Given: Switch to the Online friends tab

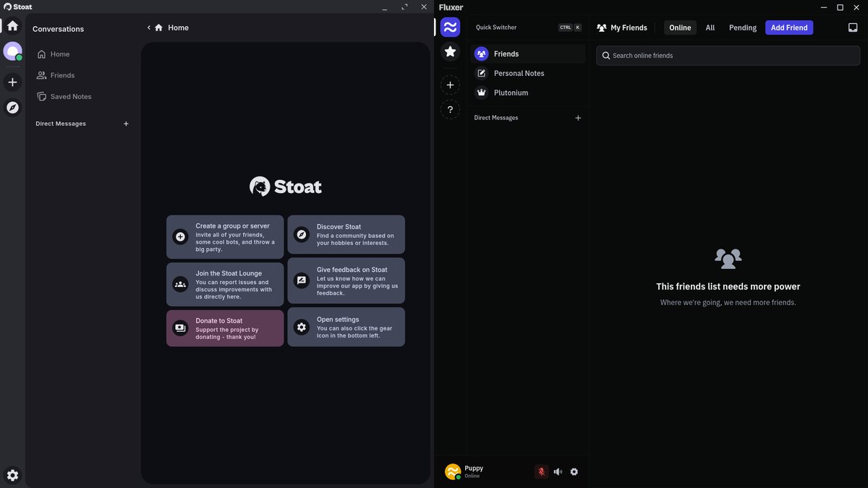Looking at the screenshot, I should coord(680,27).
